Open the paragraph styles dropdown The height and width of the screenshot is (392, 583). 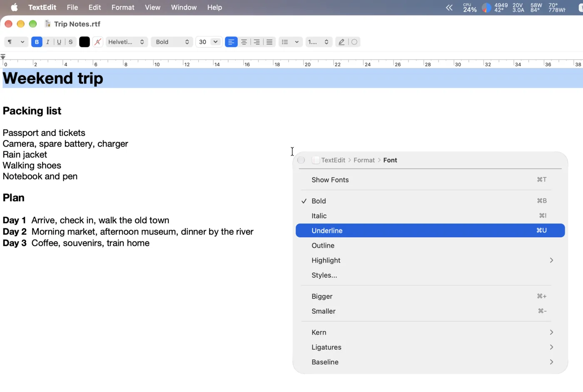pyautogui.click(x=16, y=42)
